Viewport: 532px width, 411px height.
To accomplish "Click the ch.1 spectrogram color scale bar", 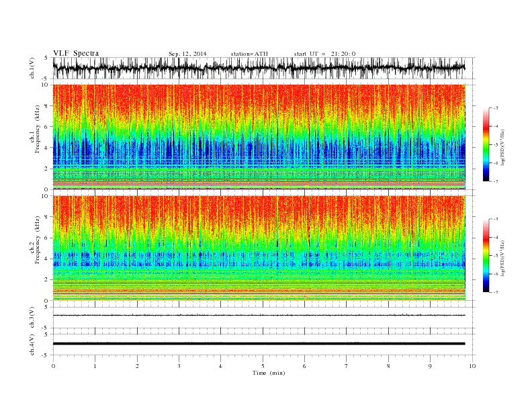I will click(x=486, y=145).
